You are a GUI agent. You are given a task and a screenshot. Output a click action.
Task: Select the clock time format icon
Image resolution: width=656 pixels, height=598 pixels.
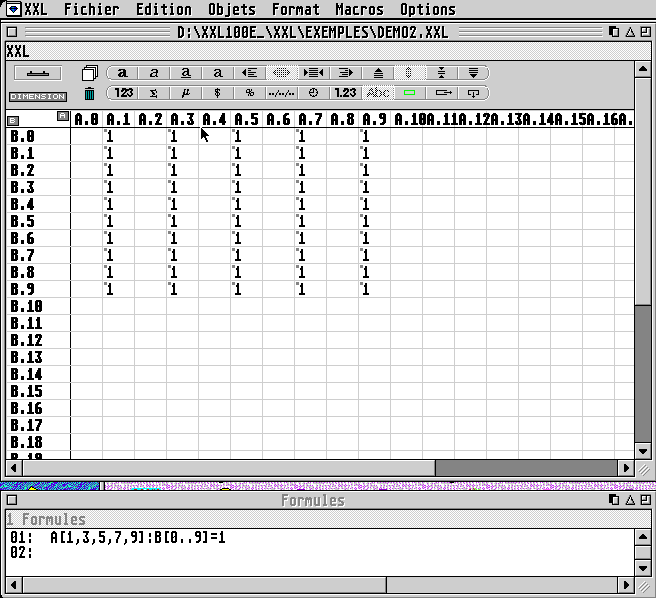313,93
